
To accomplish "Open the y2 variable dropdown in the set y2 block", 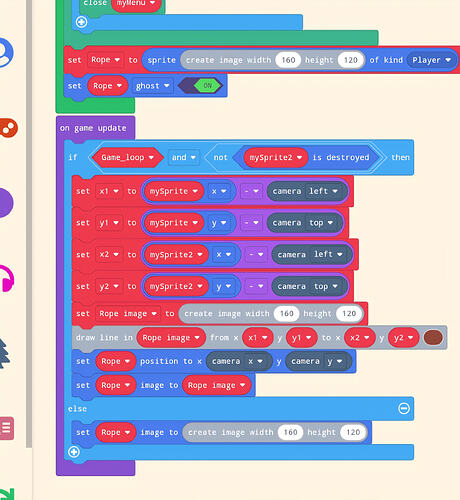I will (x=109, y=286).
